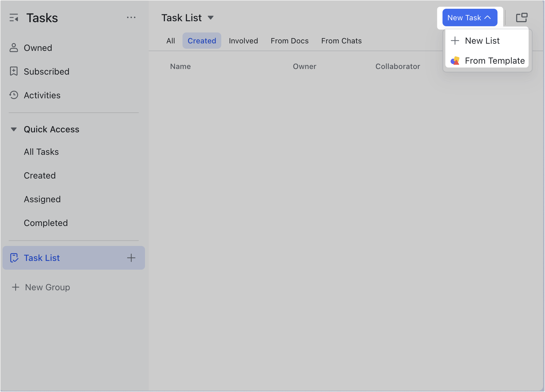Open the Task List title dropdown
The width and height of the screenshot is (545, 392).
pos(211,18)
